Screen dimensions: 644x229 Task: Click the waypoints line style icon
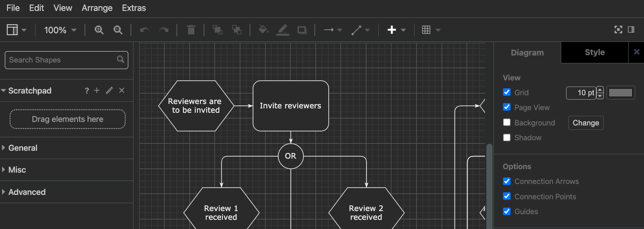tap(356, 30)
